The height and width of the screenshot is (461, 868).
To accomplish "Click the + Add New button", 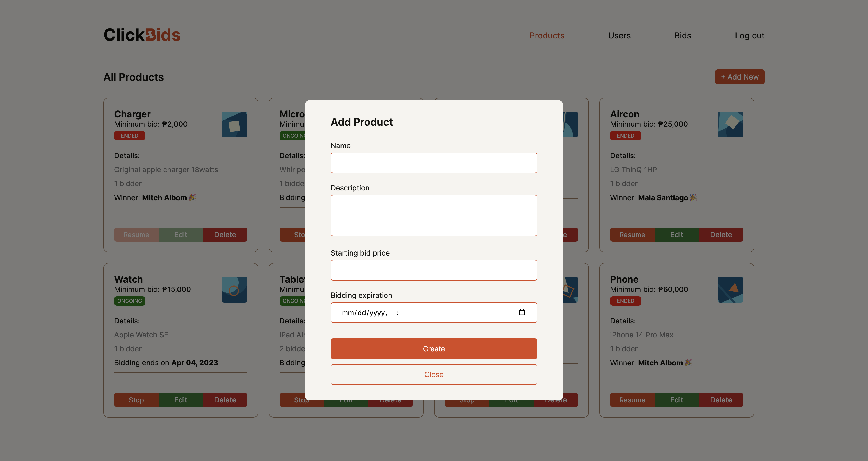I will 739,77.
